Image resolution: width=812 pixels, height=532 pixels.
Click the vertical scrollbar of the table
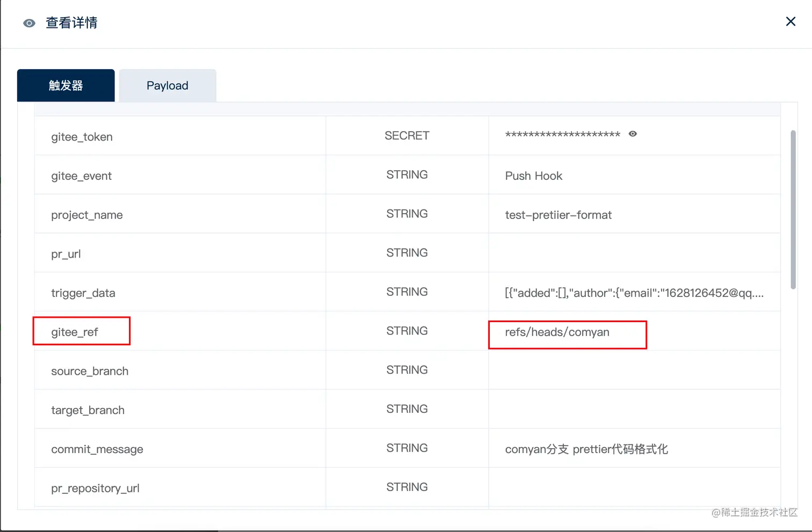pyautogui.click(x=793, y=209)
